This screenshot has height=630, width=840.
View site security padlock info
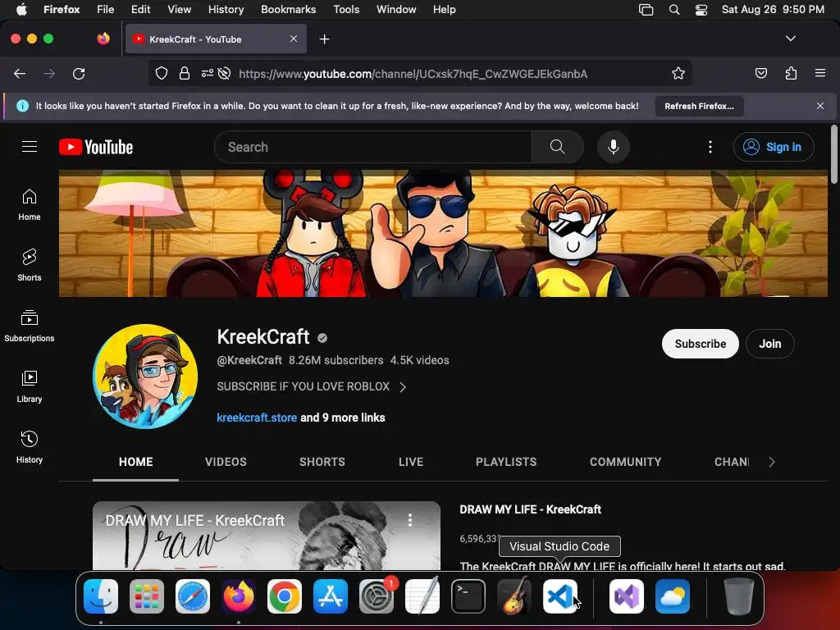tap(185, 74)
